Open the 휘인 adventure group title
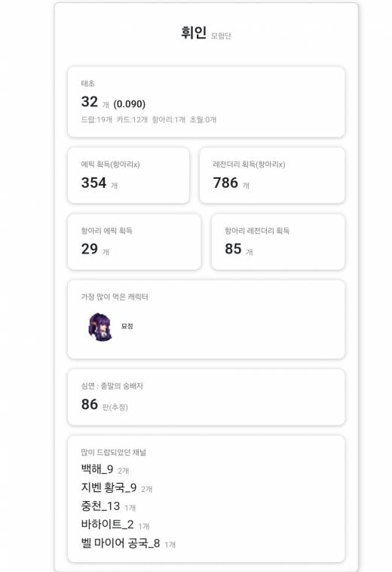The image size is (392, 572). point(194,33)
